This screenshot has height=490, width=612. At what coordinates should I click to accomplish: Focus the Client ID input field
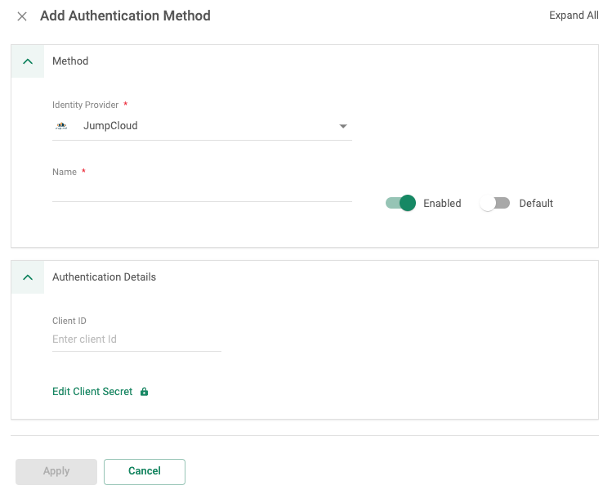(136, 340)
